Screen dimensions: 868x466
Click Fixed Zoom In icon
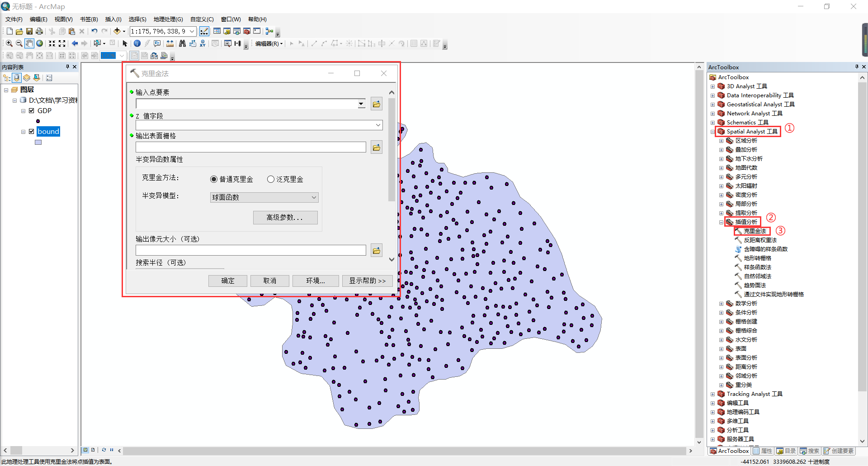click(x=52, y=43)
